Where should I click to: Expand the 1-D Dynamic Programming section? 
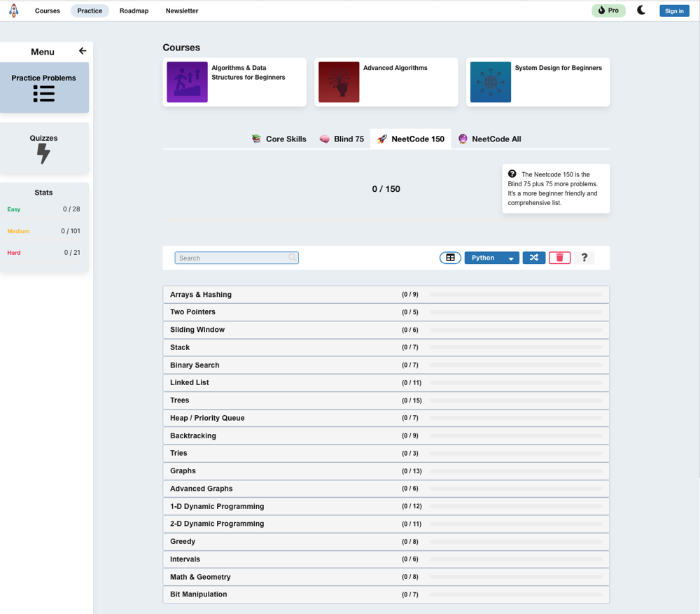pos(217,506)
